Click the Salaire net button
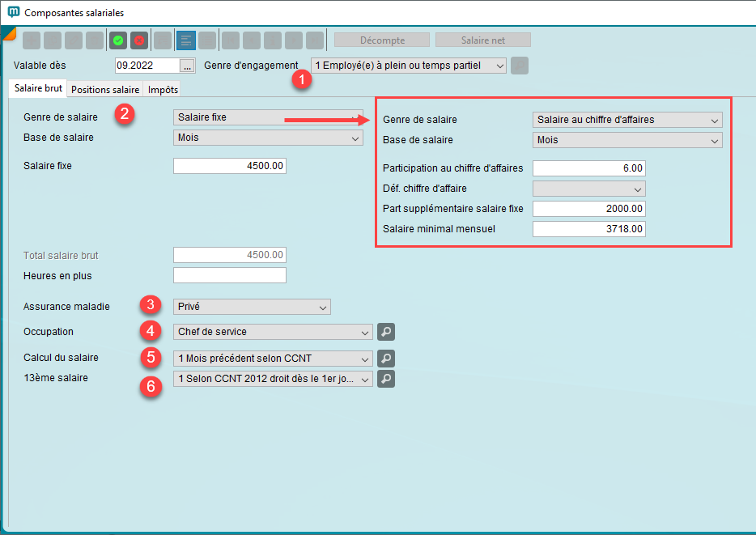 pyautogui.click(x=483, y=40)
